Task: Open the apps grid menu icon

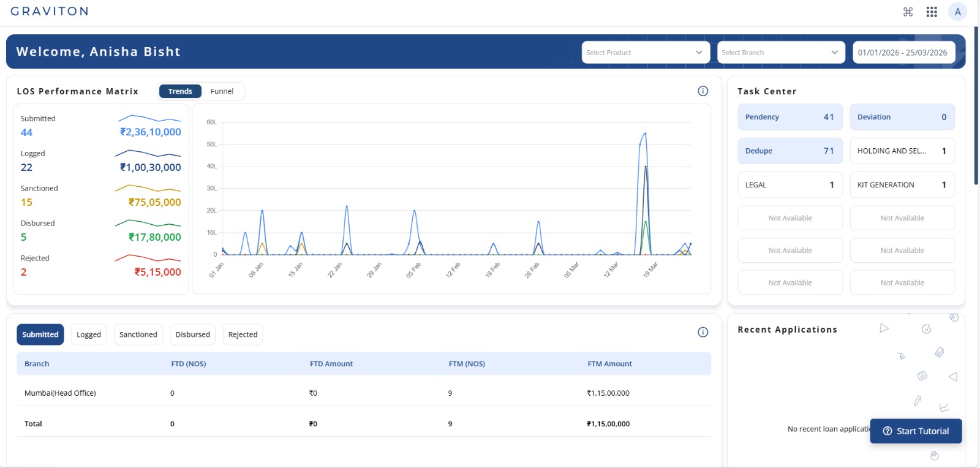Action: coord(932,12)
